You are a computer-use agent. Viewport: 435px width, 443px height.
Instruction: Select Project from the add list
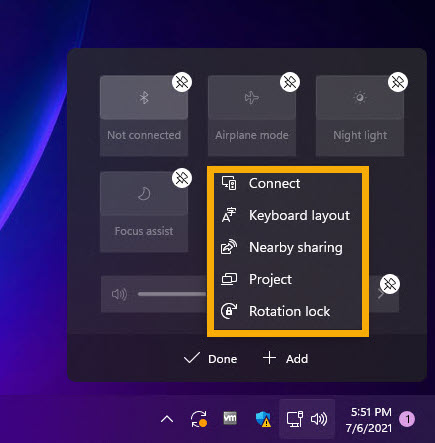point(288,279)
